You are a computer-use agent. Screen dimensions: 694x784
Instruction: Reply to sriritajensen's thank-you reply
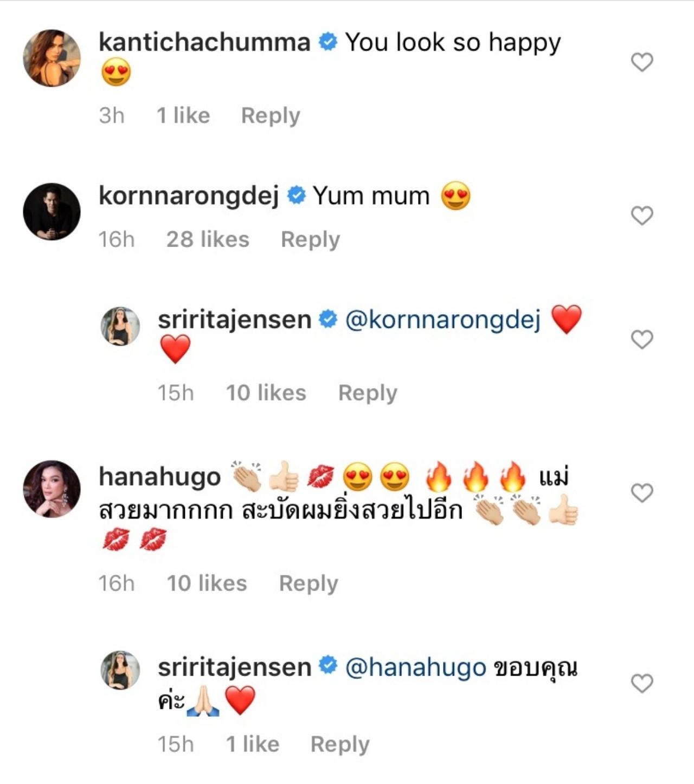(339, 744)
